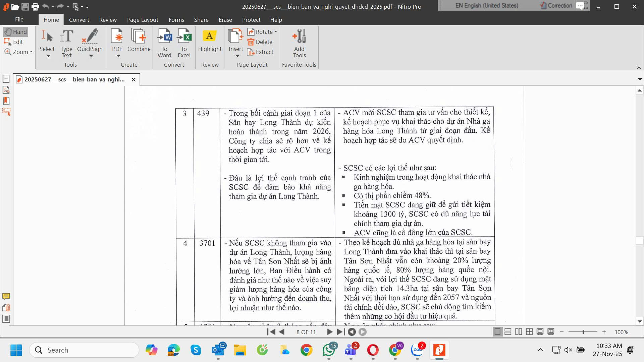
Task: Activate the Highlight tool
Action: click(210, 37)
